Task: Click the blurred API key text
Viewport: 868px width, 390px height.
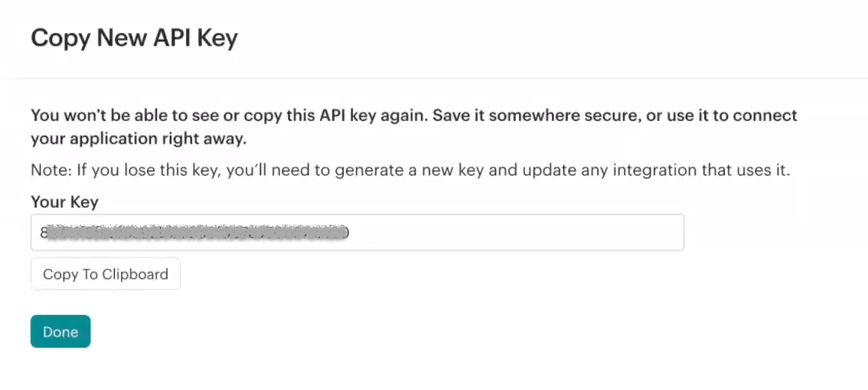Action: (x=197, y=232)
